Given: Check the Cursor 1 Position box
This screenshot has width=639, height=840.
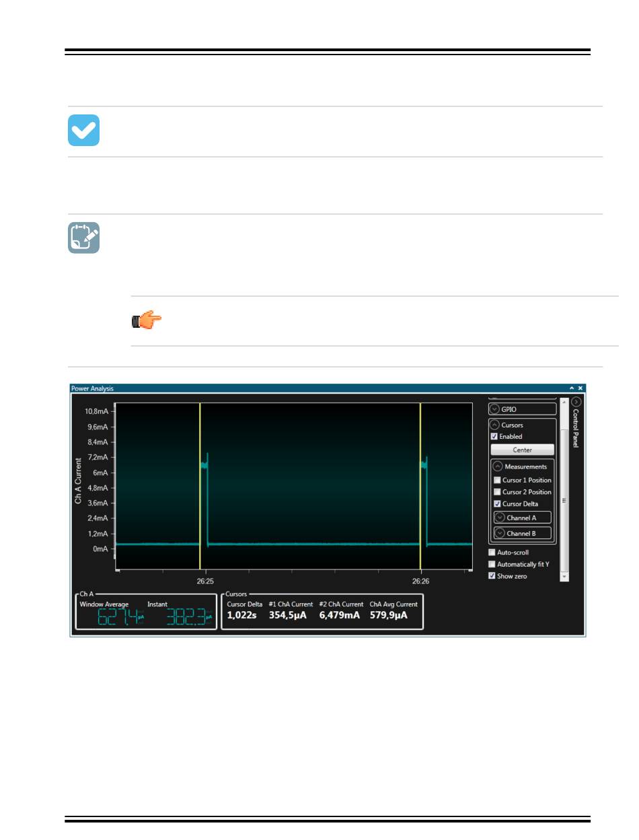Looking at the screenshot, I should (497, 481).
